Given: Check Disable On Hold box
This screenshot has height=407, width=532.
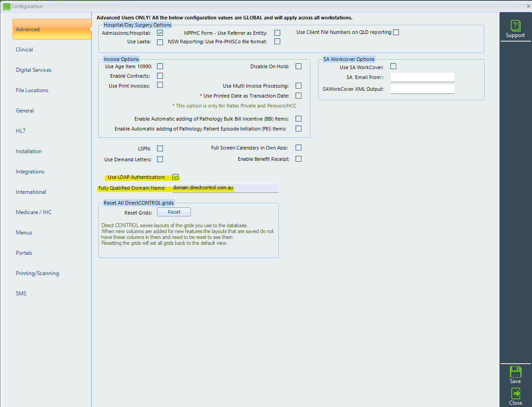Looking at the screenshot, I should pos(299,66).
